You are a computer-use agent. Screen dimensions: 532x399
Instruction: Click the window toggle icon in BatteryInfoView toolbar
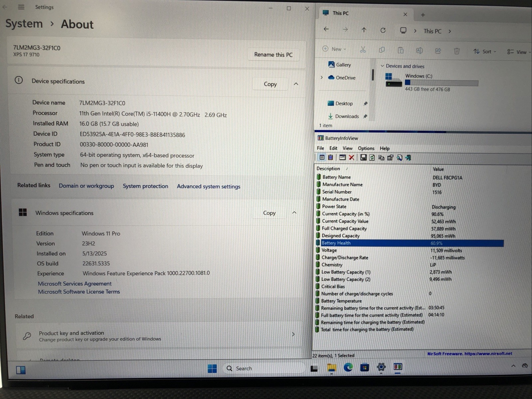[342, 158]
